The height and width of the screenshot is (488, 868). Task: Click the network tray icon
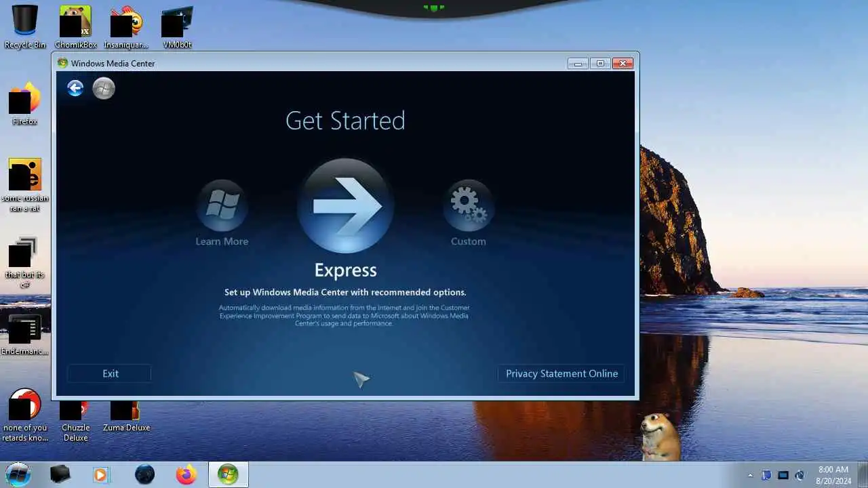pyautogui.click(x=783, y=475)
